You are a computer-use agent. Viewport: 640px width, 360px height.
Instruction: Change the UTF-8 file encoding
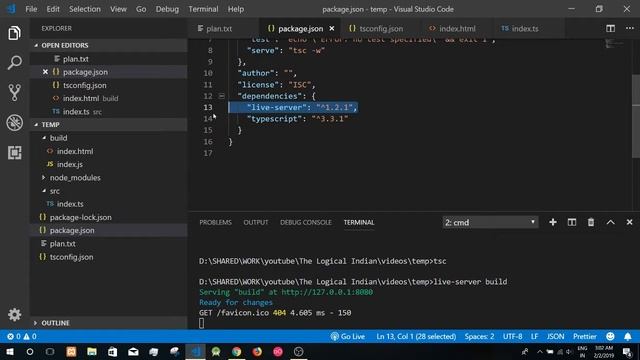pos(512,336)
